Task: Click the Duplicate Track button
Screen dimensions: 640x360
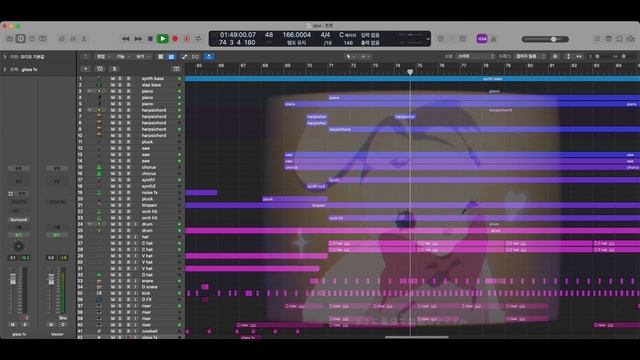Action: [x=100, y=69]
